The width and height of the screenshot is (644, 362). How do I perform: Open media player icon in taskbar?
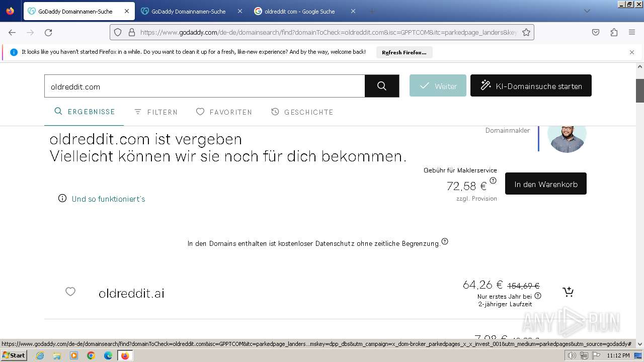click(x=74, y=355)
